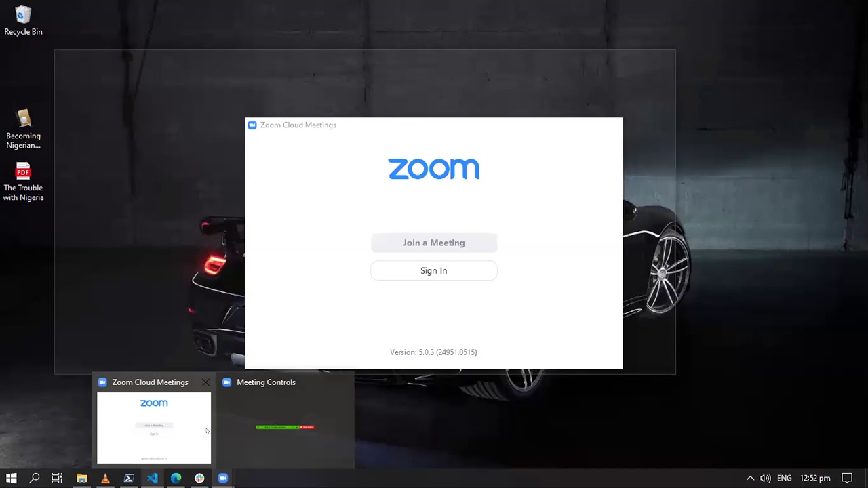Open taskbar Search
The width and height of the screenshot is (868, 488).
(x=35, y=478)
